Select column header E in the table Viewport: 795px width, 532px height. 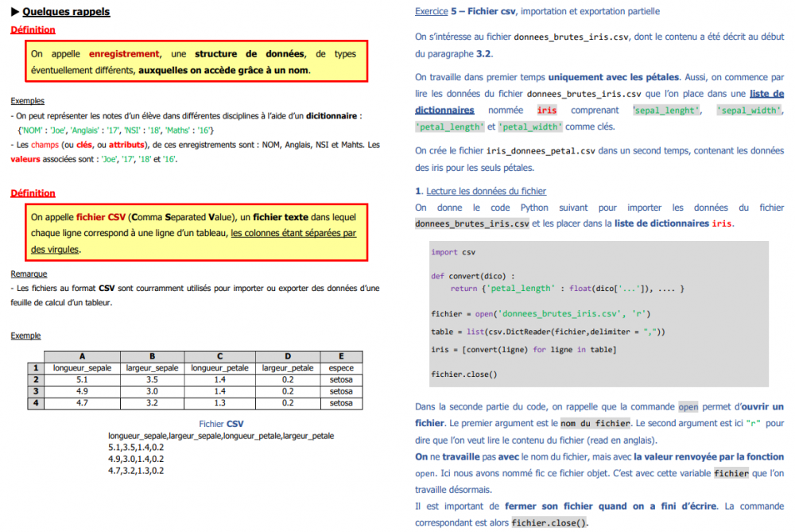[x=341, y=356]
